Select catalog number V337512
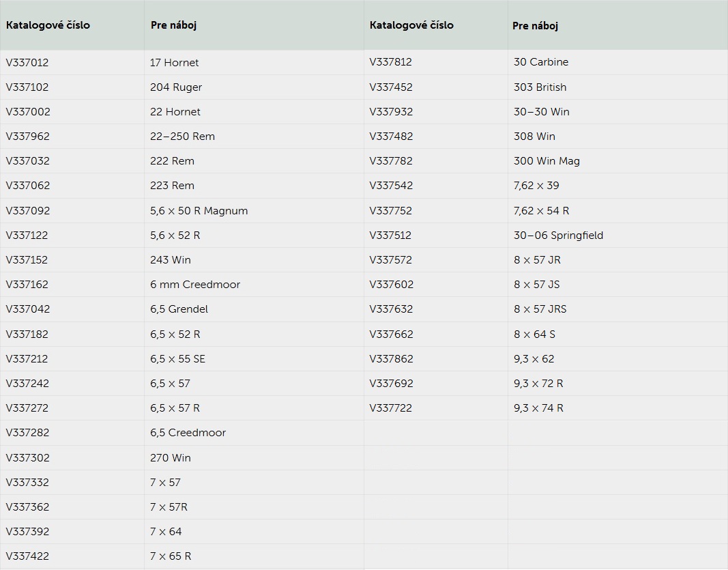Viewport: 728px width, 570px height. 390,236
